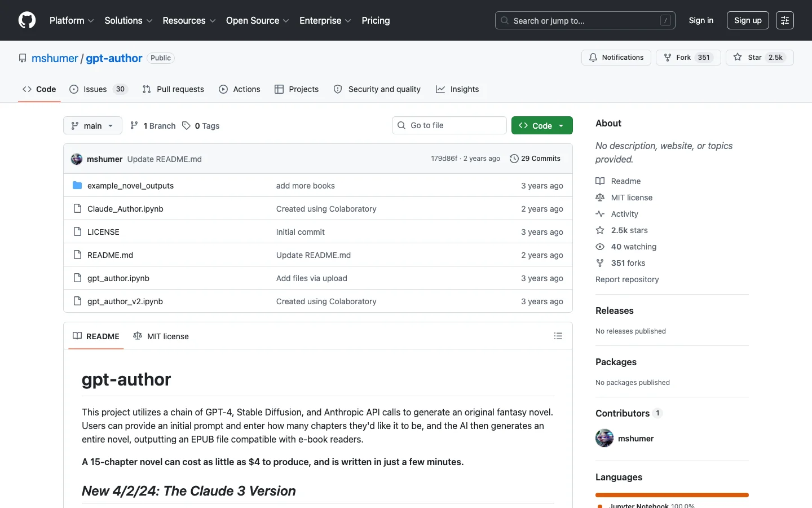Select the README tab in file viewer
Image resolution: width=812 pixels, height=508 pixels.
[x=96, y=336]
